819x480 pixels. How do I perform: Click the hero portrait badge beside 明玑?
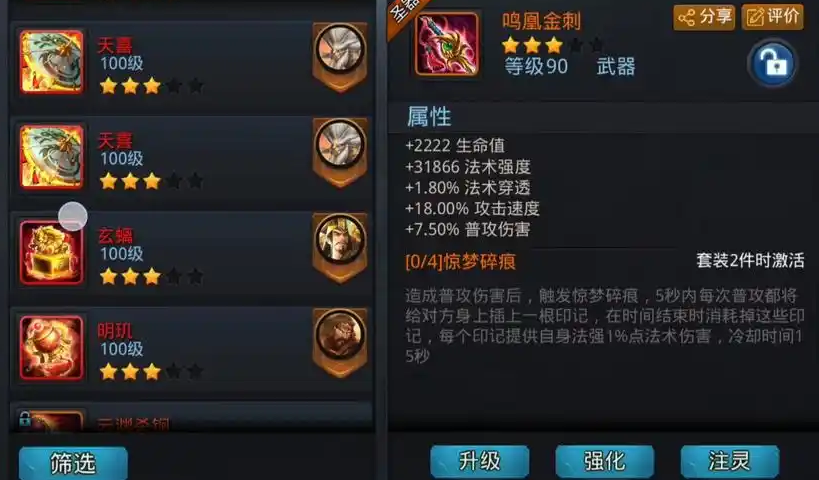(x=340, y=342)
